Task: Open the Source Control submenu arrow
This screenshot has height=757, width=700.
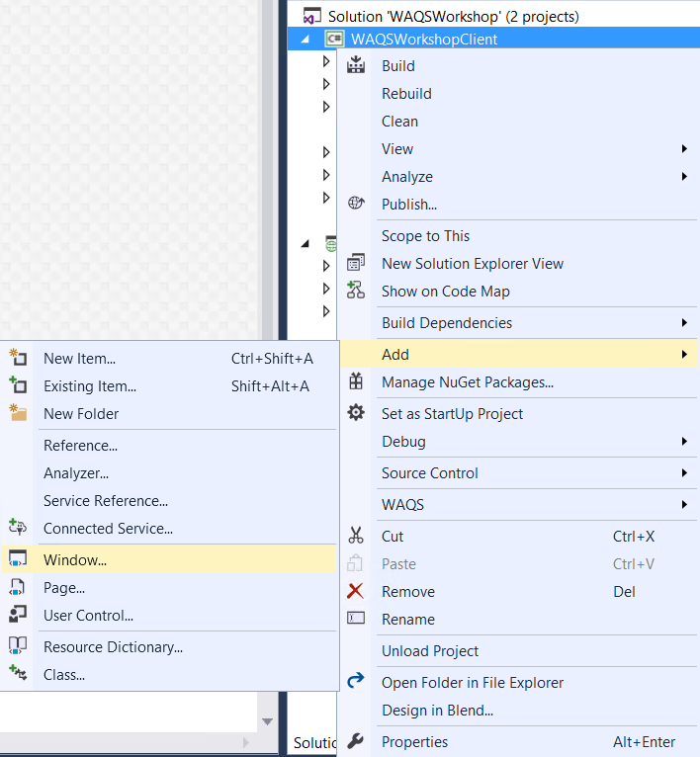Action: point(684,472)
